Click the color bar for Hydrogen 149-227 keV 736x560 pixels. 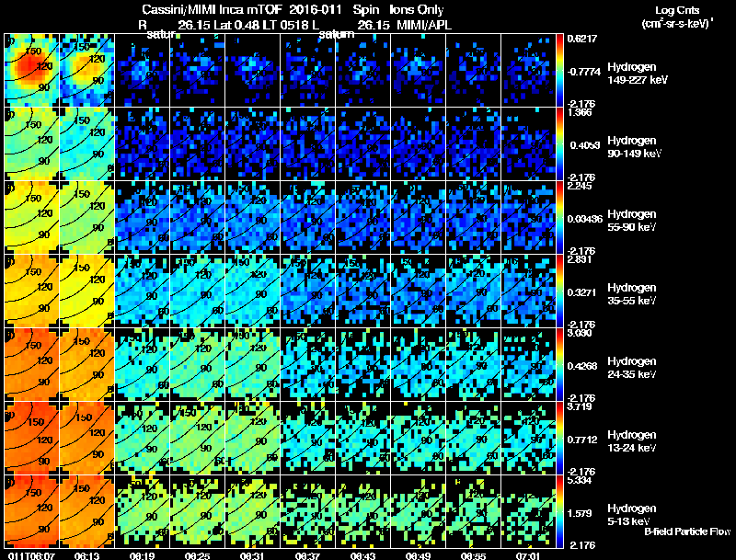pos(559,70)
